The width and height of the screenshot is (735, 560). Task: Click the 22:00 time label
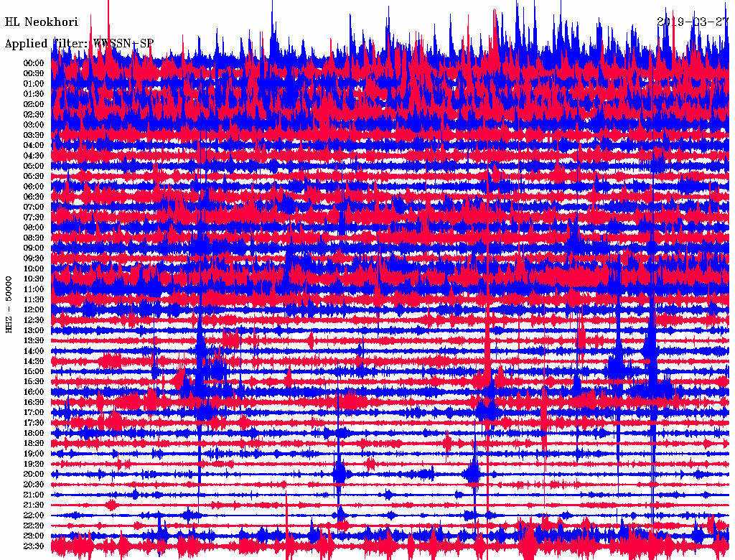[34, 515]
